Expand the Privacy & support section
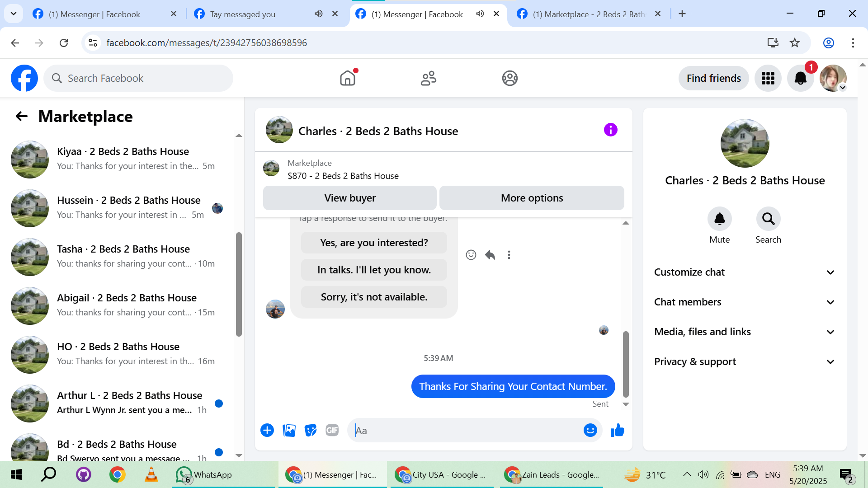 745,361
